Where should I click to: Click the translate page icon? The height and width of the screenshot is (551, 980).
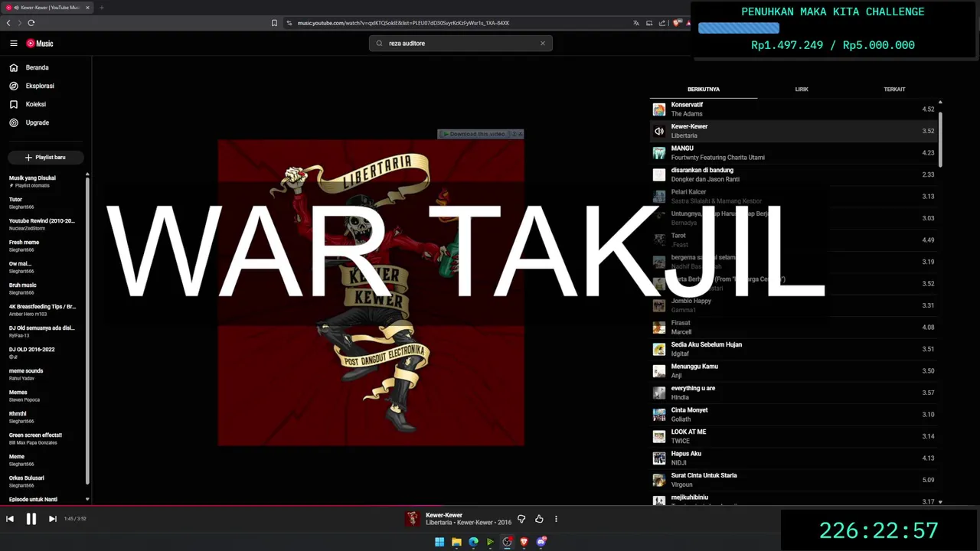(x=635, y=23)
